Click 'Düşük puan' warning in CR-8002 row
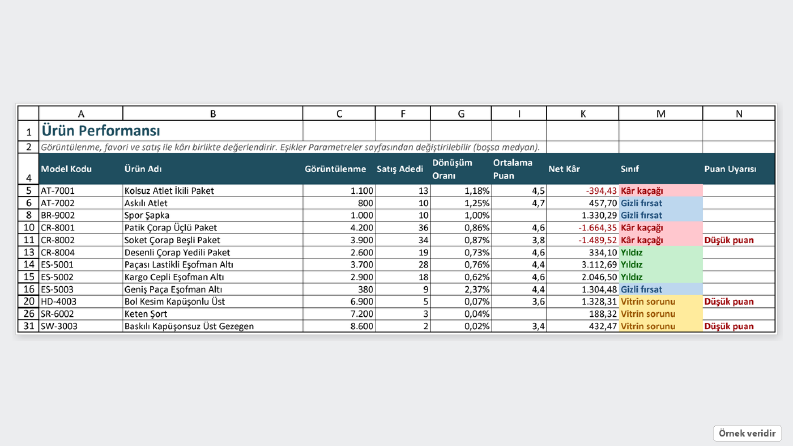The width and height of the screenshot is (793, 446). tap(739, 240)
